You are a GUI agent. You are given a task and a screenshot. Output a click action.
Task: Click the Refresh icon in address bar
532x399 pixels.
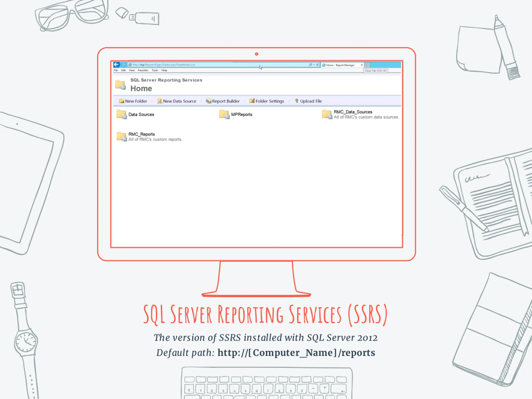pyautogui.click(x=318, y=65)
